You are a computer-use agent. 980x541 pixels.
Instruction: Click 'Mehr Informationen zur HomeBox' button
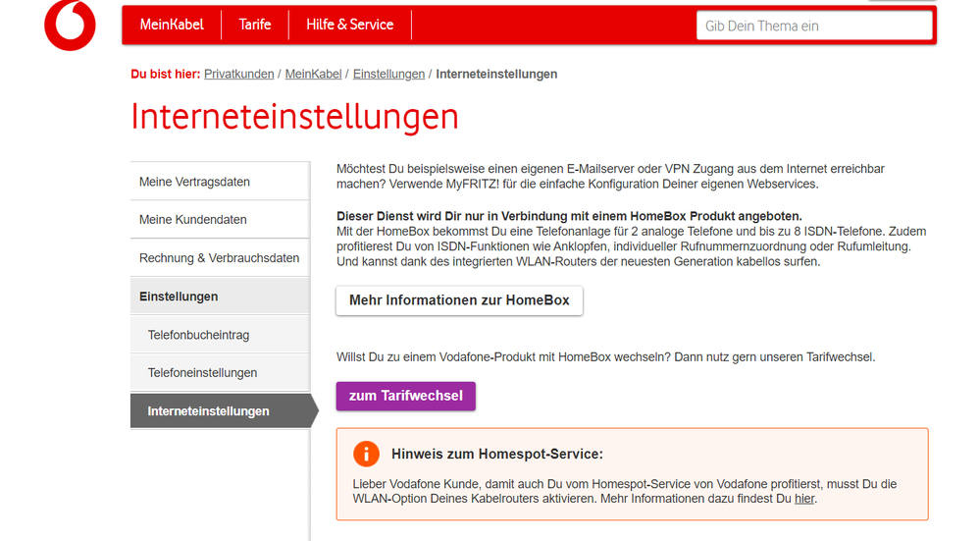(x=459, y=300)
